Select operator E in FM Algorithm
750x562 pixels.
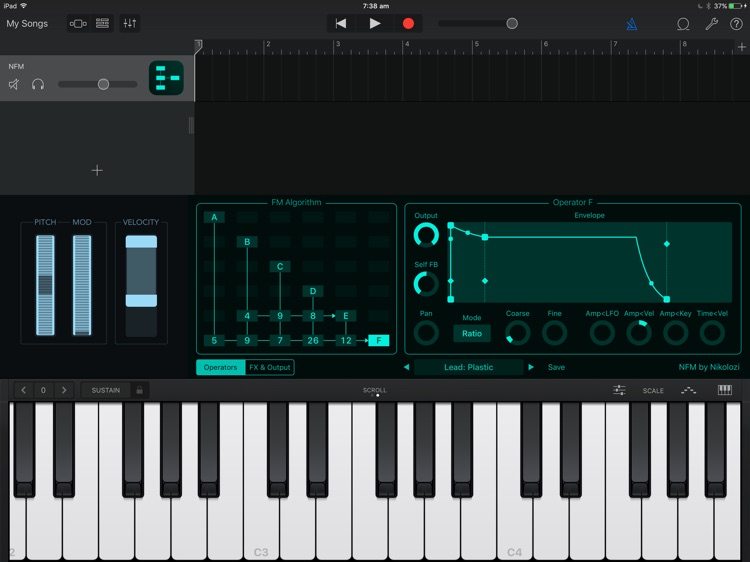point(346,316)
